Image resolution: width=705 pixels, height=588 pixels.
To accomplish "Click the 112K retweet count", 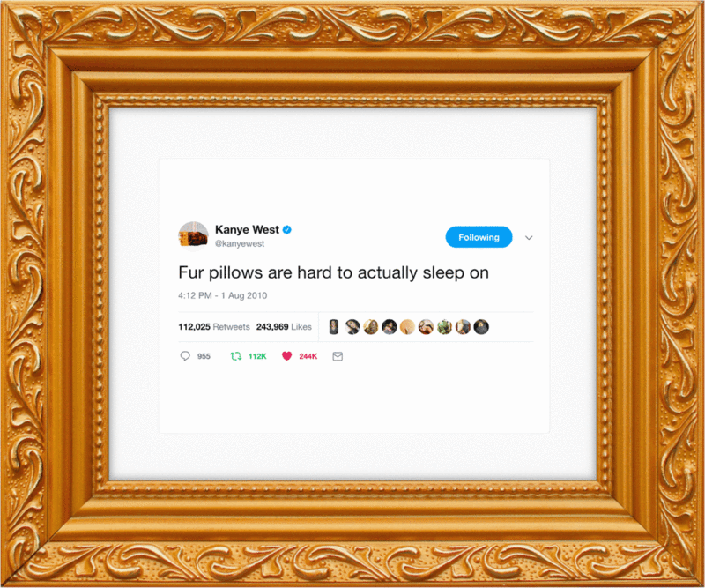I will (x=257, y=356).
